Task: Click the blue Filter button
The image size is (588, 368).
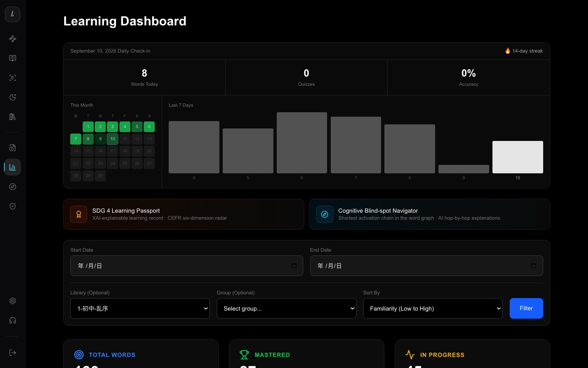Action: 526,308
